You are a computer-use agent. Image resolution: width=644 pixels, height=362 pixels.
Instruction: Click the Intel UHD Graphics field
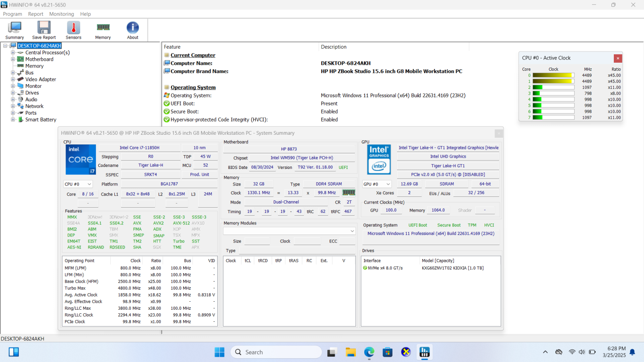point(448,156)
